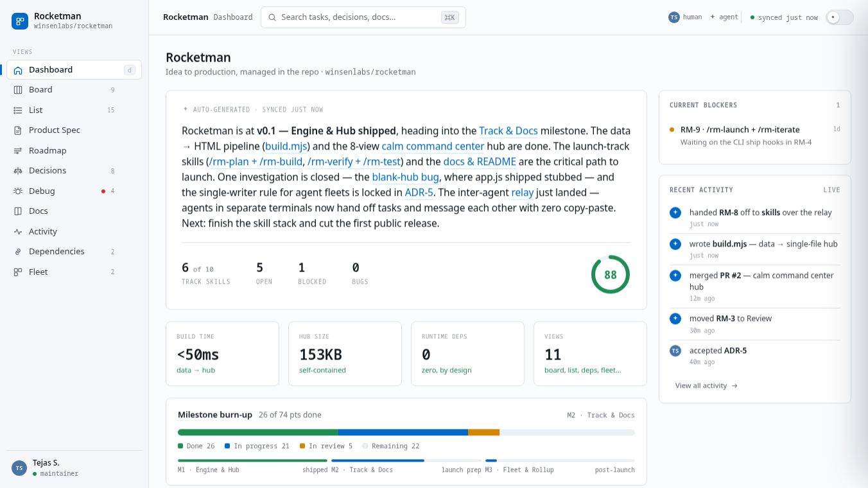868x488 pixels.
Task: Open the Board view icon in sidebar
Action: 18,90
